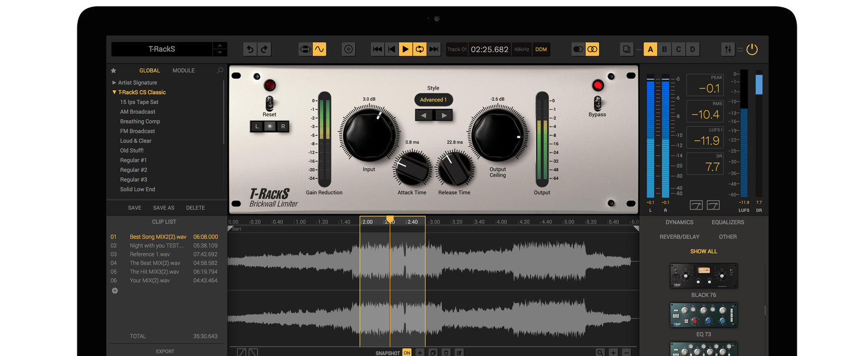Step preset selector up arrow
This screenshot has height=356, width=868.
[220, 46]
